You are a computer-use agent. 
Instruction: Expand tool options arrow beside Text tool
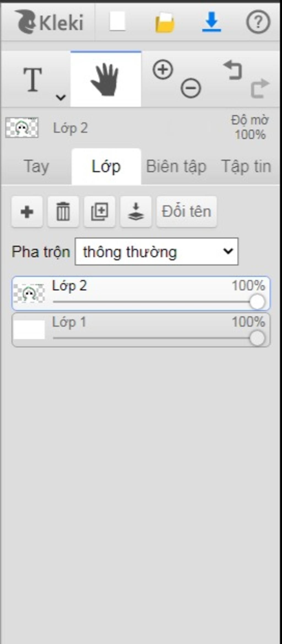coord(61,97)
